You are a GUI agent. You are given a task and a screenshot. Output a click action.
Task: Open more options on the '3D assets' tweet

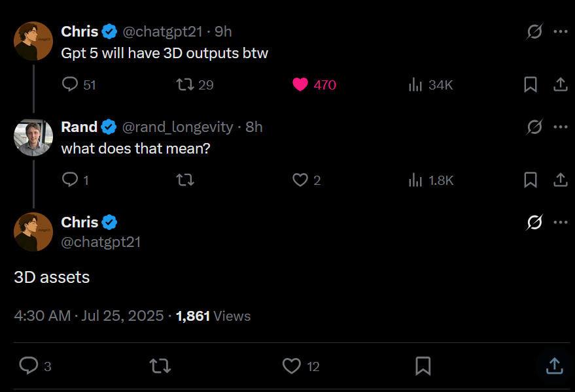(x=561, y=222)
